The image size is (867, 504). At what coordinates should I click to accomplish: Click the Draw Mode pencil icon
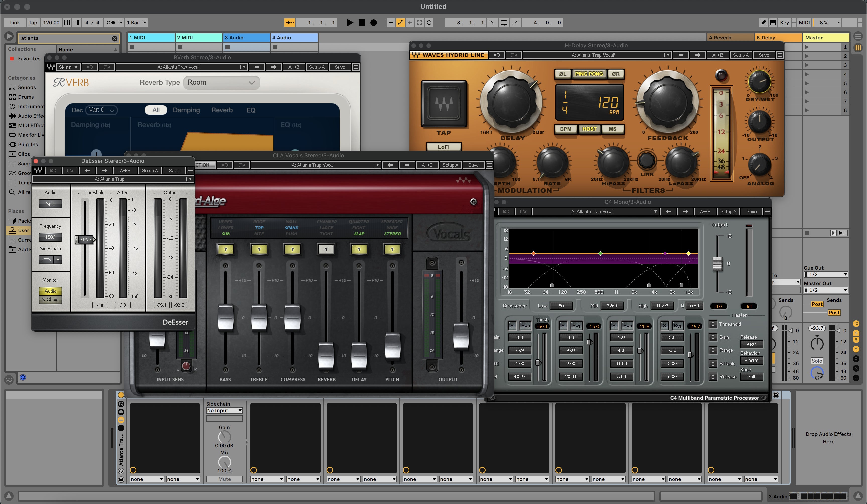(763, 23)
